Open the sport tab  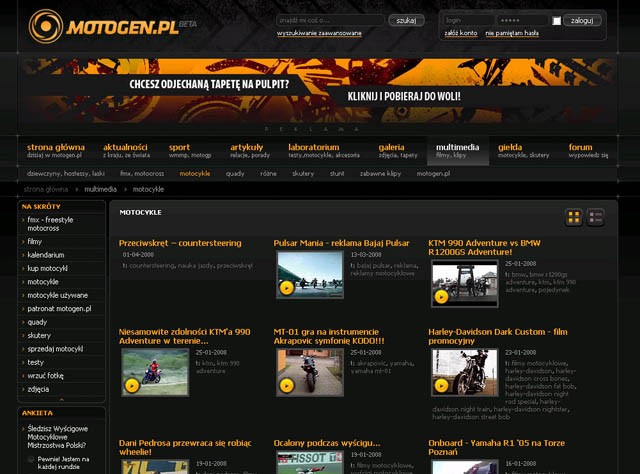[x=190, y=151]
